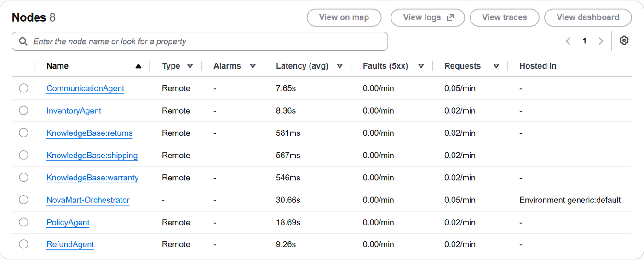Image resolution: width=644 pixels, height=260 pixels.
Task: Sort by Alarms column arrow
Action: point(253,66)
